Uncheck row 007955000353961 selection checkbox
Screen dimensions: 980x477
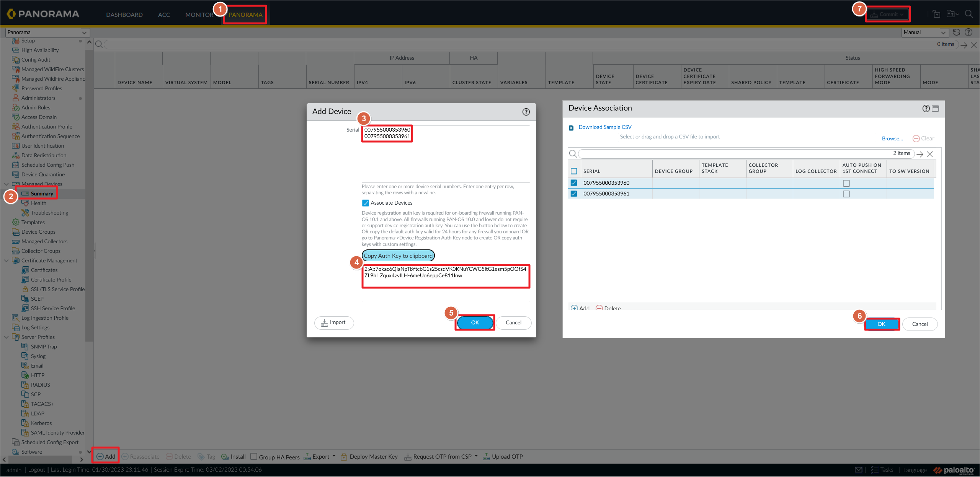(x=574, y=194)
